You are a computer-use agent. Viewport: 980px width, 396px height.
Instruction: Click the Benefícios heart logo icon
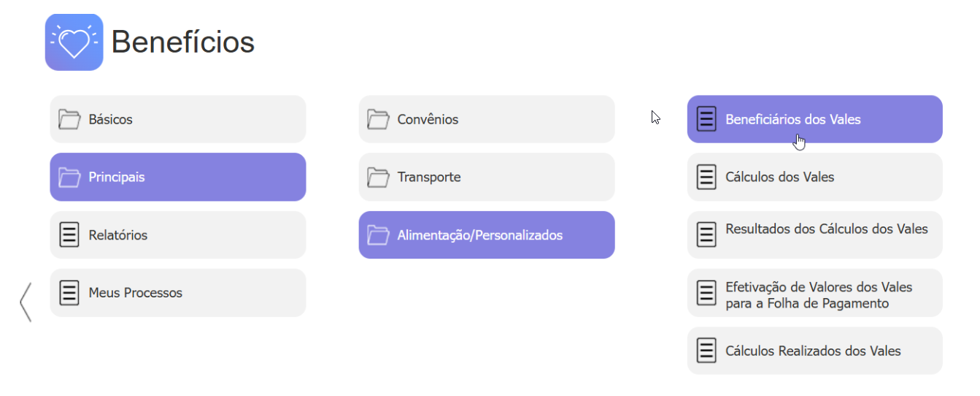(x=74, y=42)
